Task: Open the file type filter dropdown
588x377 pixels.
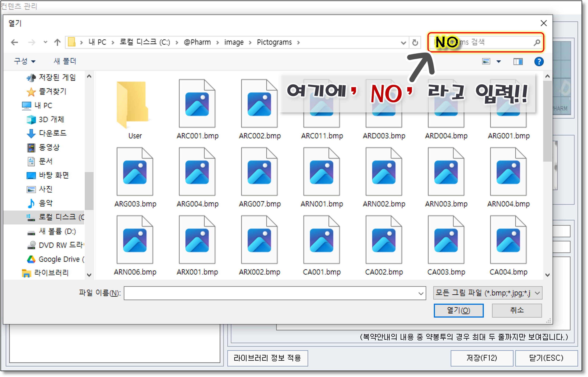Action: 488,293
